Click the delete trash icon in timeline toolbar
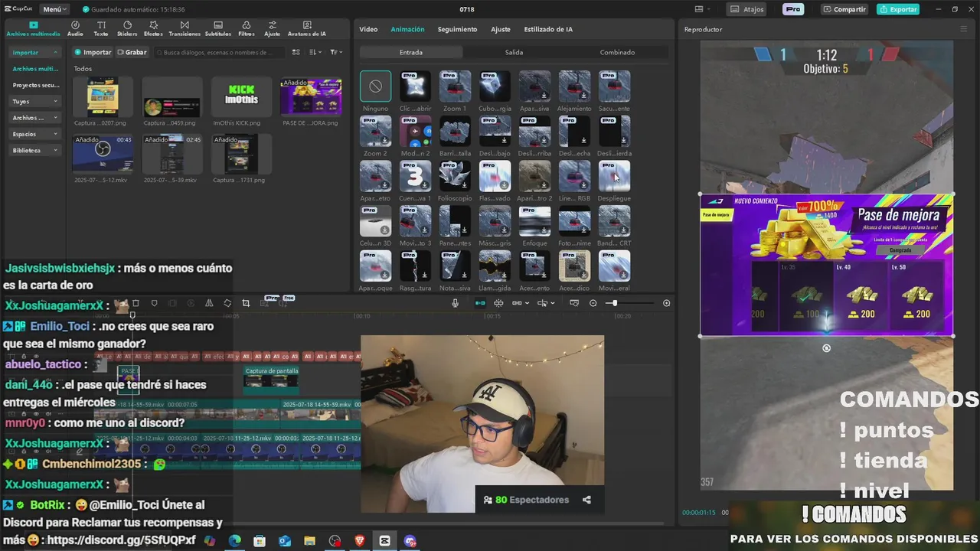Image resolution: width=980 pixels, height=551 pixels. 136,303
